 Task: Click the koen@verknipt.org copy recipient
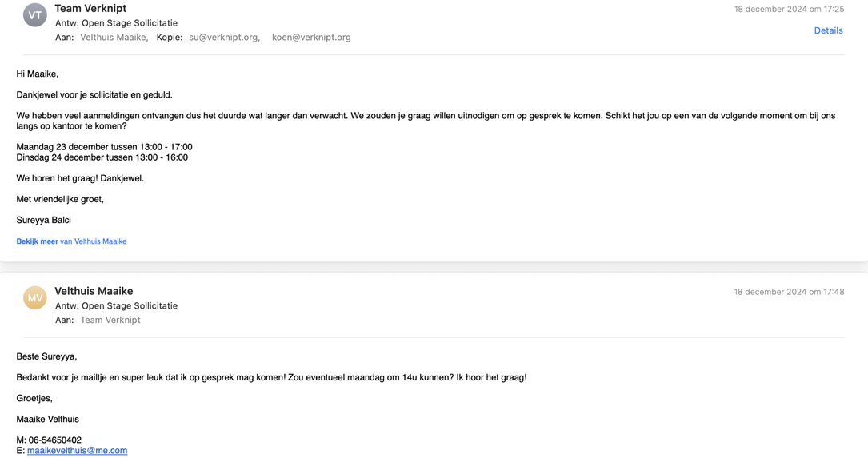[x=311, y=37]
